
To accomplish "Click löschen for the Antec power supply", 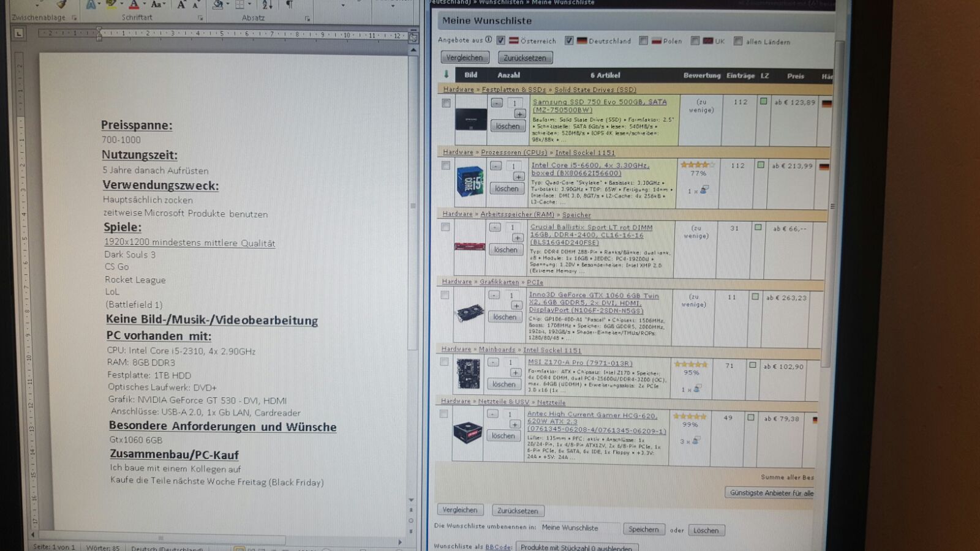I will [503, 436].
